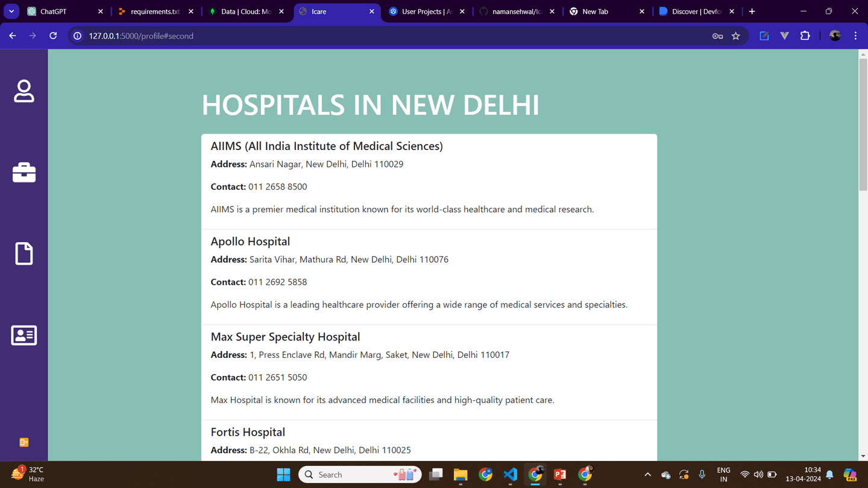Click AIIMS contact number 011 2658 8500
Screen dimensions: 868x488
tap(278, 187)
